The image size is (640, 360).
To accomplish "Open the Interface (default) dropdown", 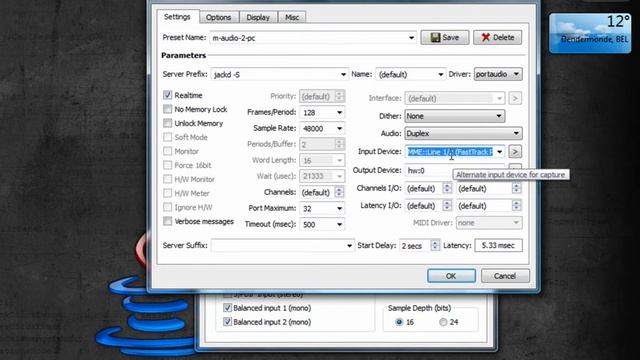I will (x=455, y=98).
